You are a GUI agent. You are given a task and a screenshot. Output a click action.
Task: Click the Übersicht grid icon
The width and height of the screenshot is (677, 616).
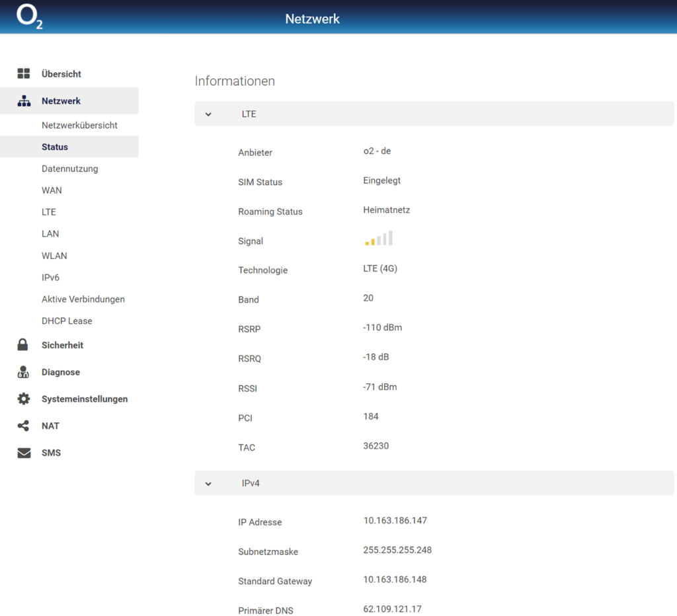click(x=24, y=74)
